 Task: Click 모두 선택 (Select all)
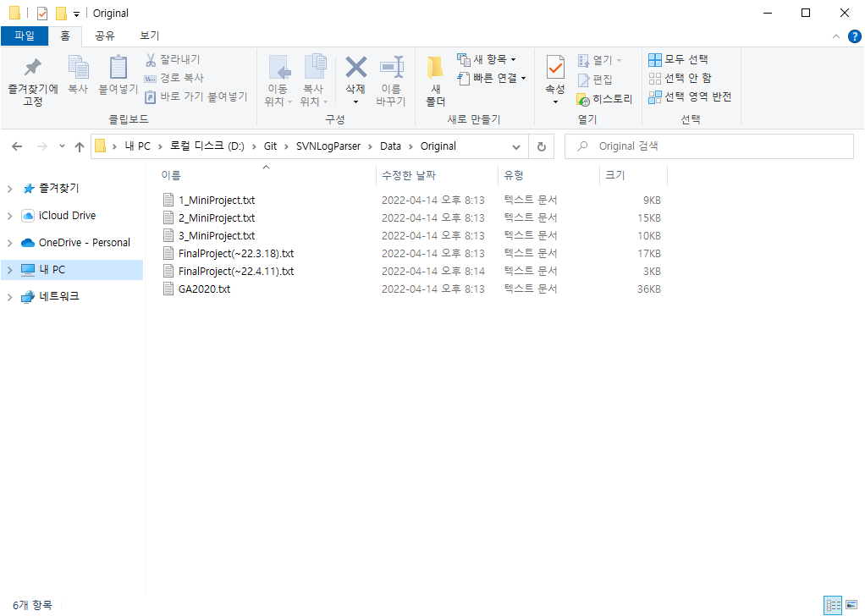coord(678,59)
